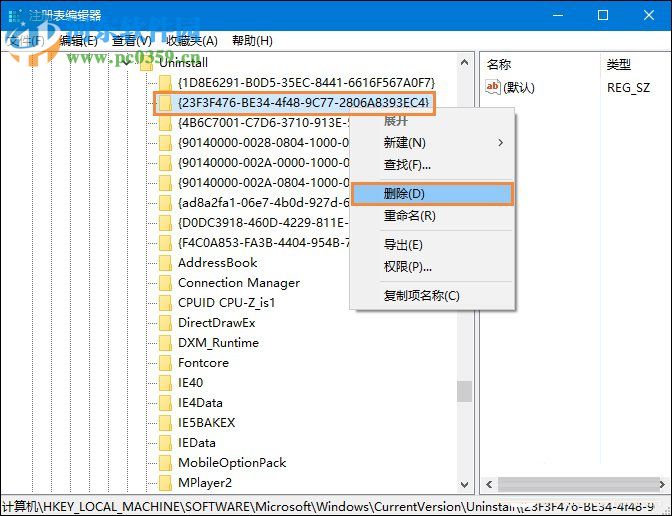
Task: Click the ab string icon of the (默认) value
Action: (x=493, y=87)
